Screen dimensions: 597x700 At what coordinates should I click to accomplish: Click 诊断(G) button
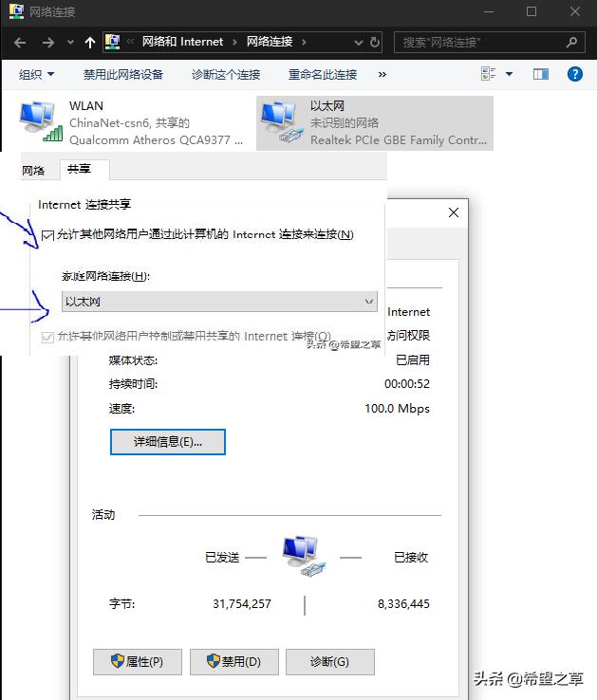(330, 662)
